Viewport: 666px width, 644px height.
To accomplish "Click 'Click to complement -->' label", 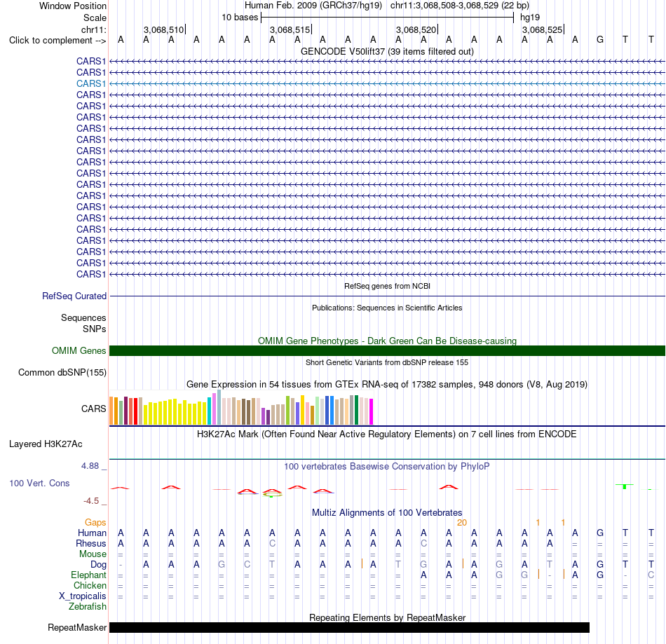I will coord(57,41).
